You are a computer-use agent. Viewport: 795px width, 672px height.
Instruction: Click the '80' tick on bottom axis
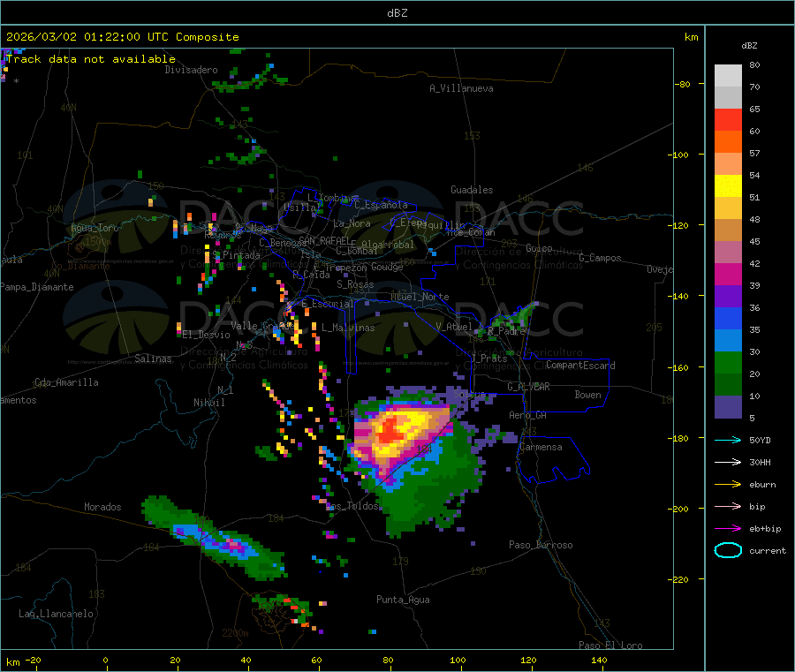pyautogui.click(x=388, y=661)
